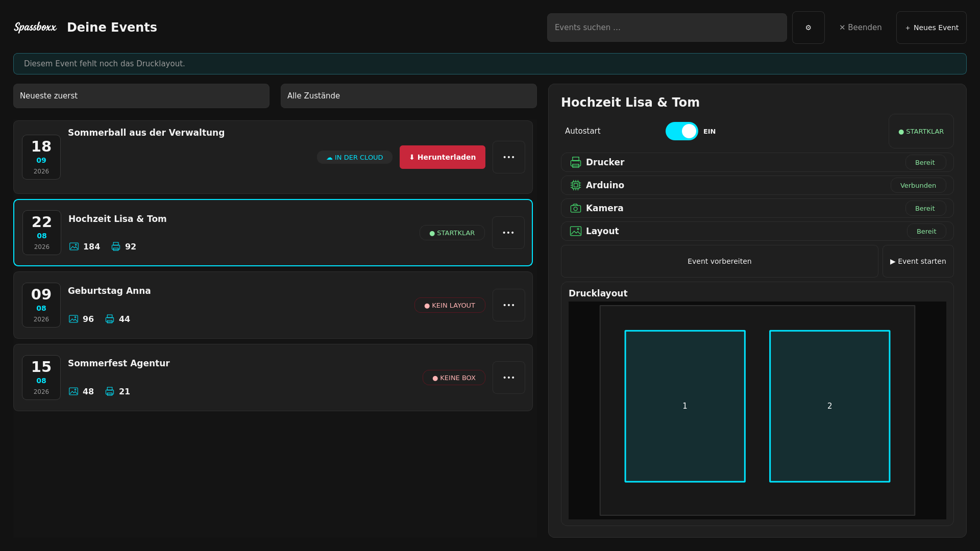
Task: Click photo count icon of Geburtstag Anna
Action: pos(73,319)
